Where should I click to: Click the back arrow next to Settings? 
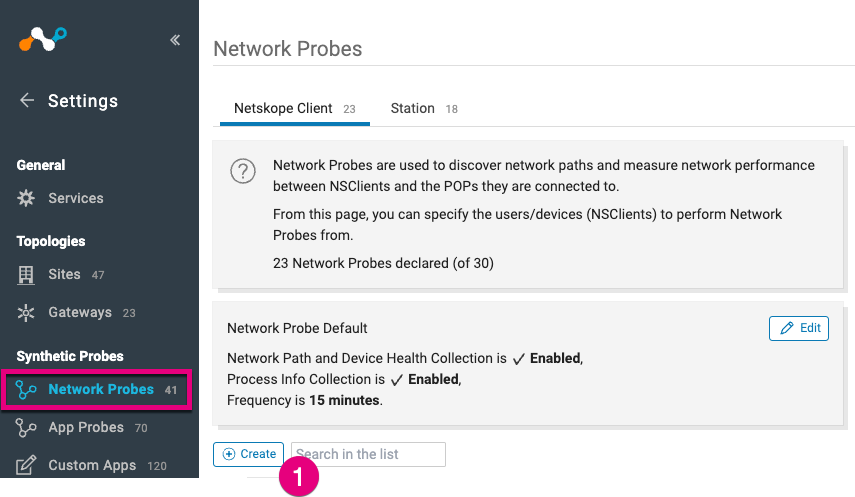tap(27, 100)
